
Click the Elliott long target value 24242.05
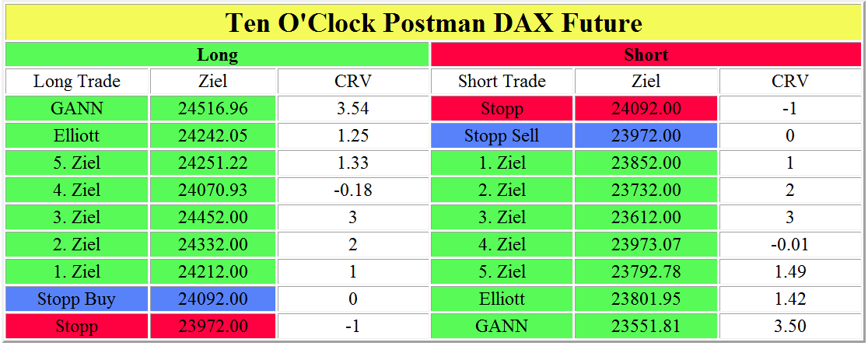[x=212, y=136]
